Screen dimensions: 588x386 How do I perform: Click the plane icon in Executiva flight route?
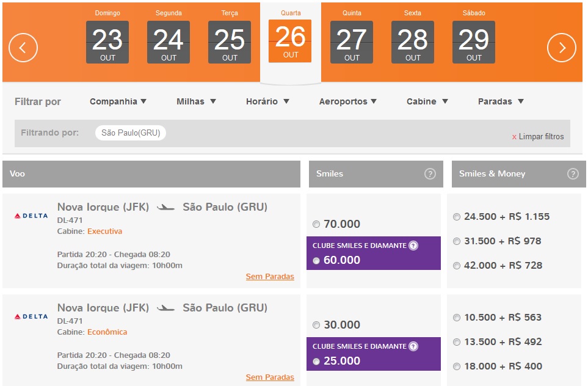[x=165, y=207]
